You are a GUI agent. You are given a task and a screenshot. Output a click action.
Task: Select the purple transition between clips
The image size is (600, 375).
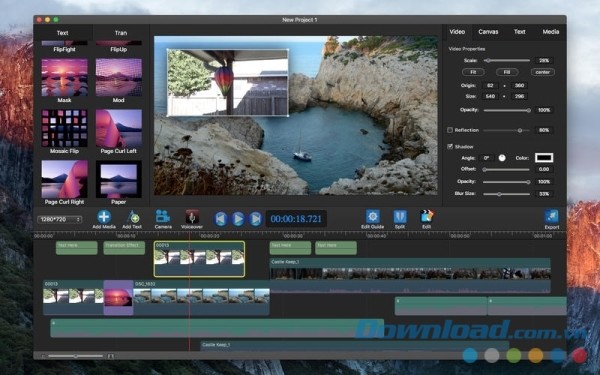pyautogui.click(x=118, y=297)
